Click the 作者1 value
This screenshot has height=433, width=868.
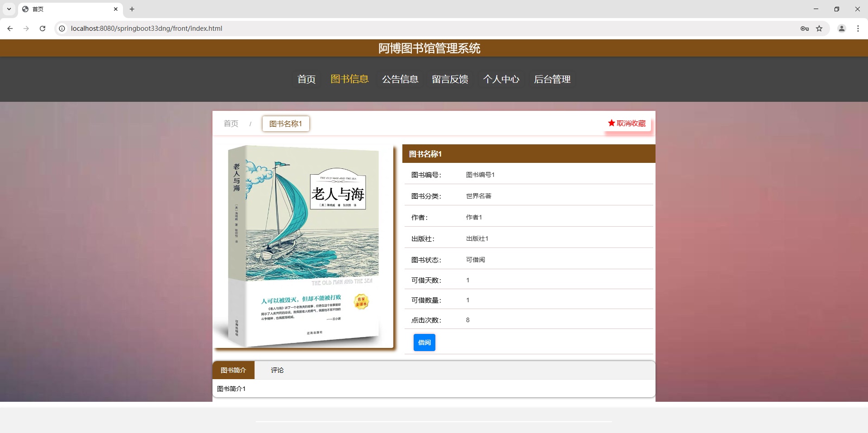click(474, 217)
